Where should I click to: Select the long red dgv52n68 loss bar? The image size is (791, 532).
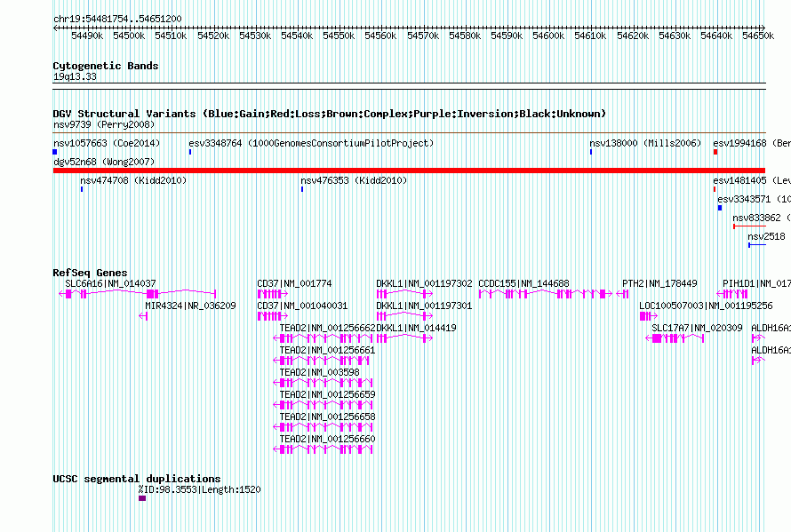[409, 171]
